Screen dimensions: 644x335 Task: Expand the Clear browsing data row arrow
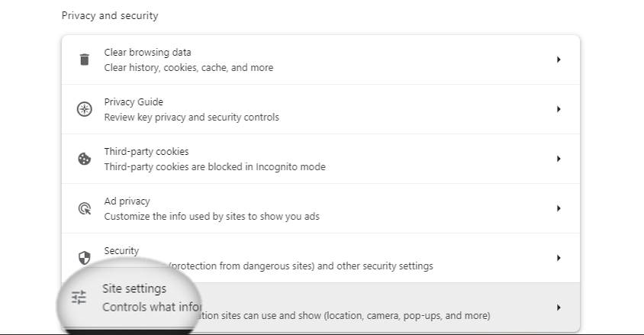559,60
